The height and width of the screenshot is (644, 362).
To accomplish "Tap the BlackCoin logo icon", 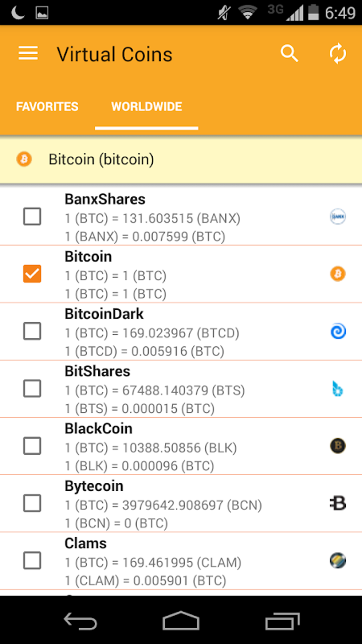I will coord(338,446).
